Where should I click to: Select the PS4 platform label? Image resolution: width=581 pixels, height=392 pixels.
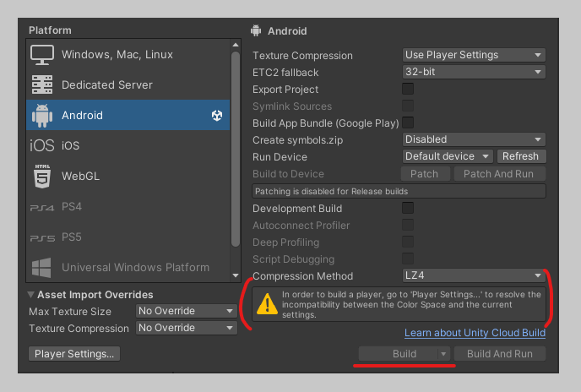72,207
